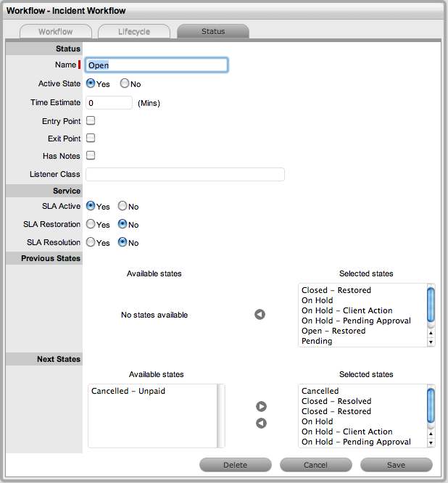This screenshot has height=483, width=448.
Task: Select 'On Hold' in Next States selected list
Action: tap(317, 421)
